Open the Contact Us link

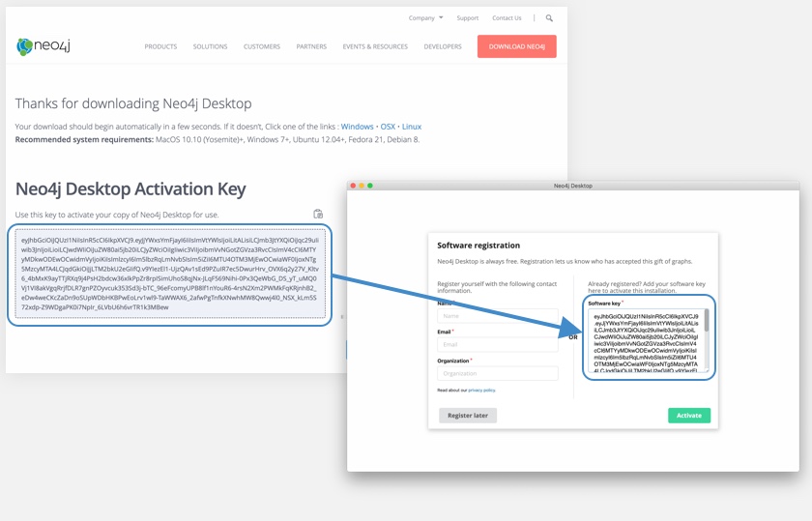point(507,18)
